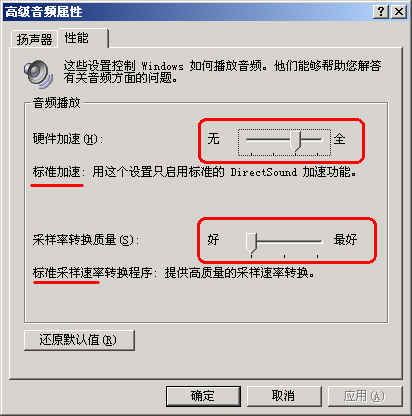412x416 pixels.
Task: Click the 采样率转换质量 slider thumb
Action: (251, 243)
